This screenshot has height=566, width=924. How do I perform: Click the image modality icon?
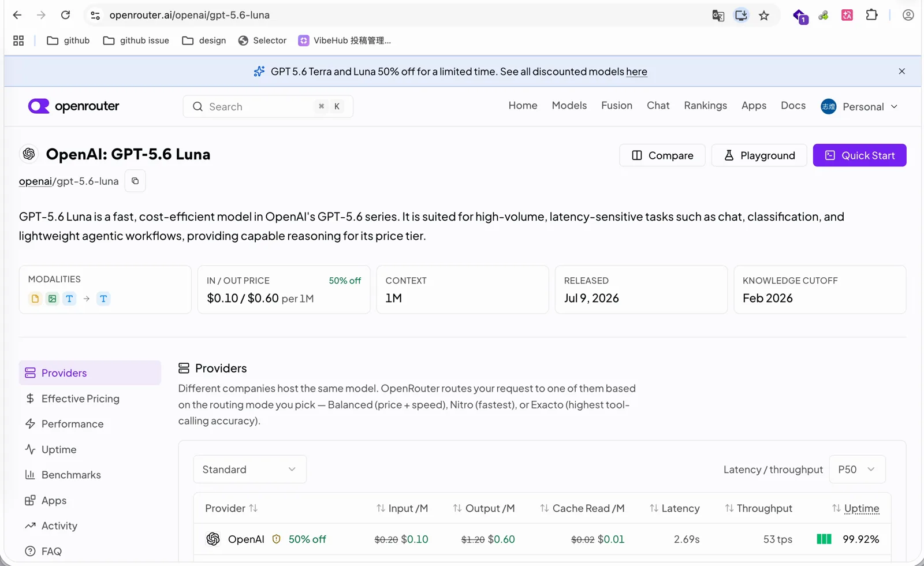point(53,299)
